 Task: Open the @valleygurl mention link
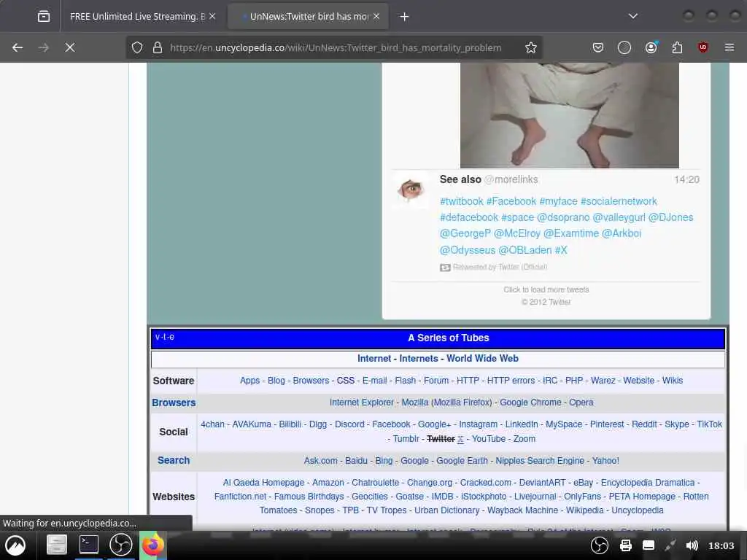(619, 217)
